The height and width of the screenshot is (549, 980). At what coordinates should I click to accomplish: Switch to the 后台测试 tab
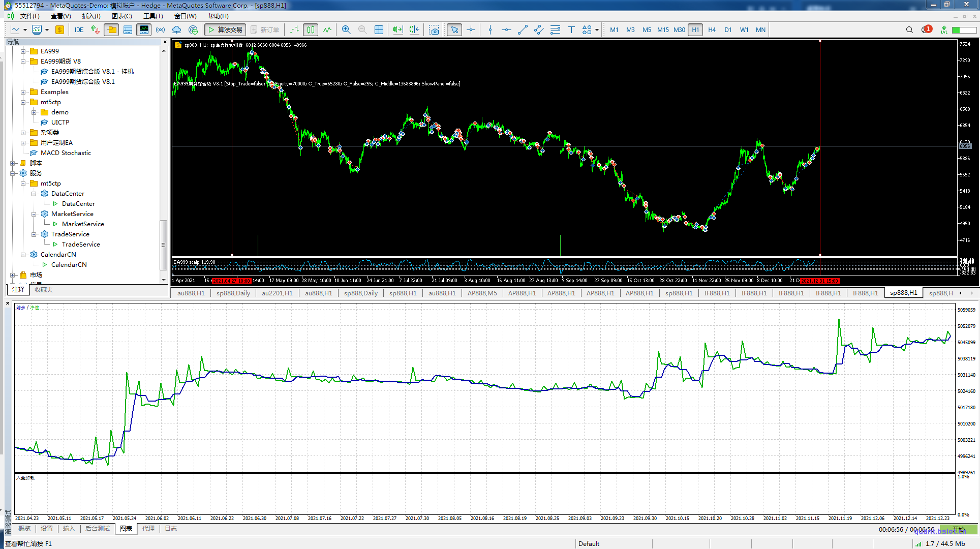(97, 529)
